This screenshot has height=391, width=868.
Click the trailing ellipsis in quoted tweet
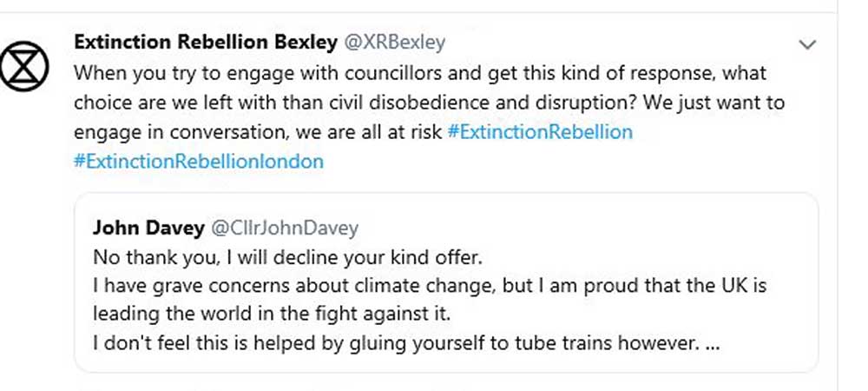[x=712, y=343]
